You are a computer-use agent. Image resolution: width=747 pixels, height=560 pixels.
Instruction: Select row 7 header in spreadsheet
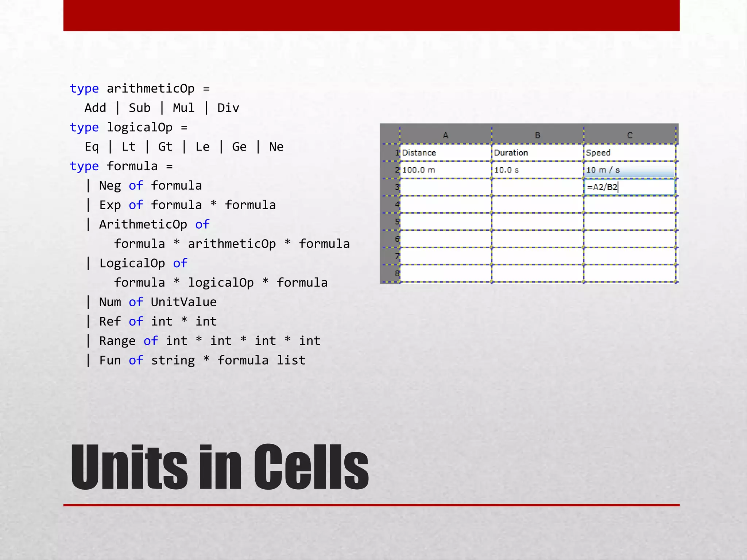pos(390,256)
